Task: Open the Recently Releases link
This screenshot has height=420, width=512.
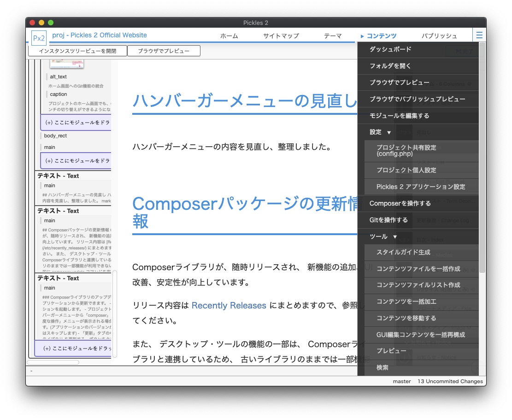Action: pos(229,306)
